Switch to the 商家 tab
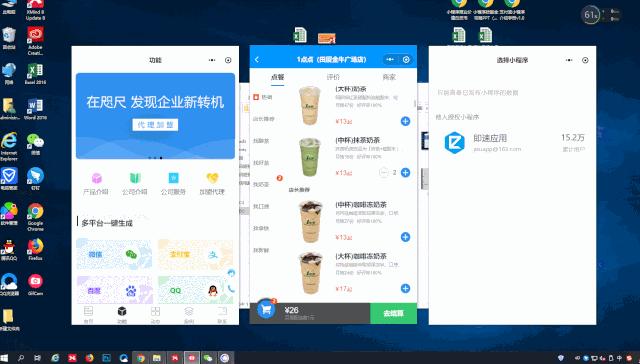The width and height of the screenshot is (640, 364). pos(389,77)
